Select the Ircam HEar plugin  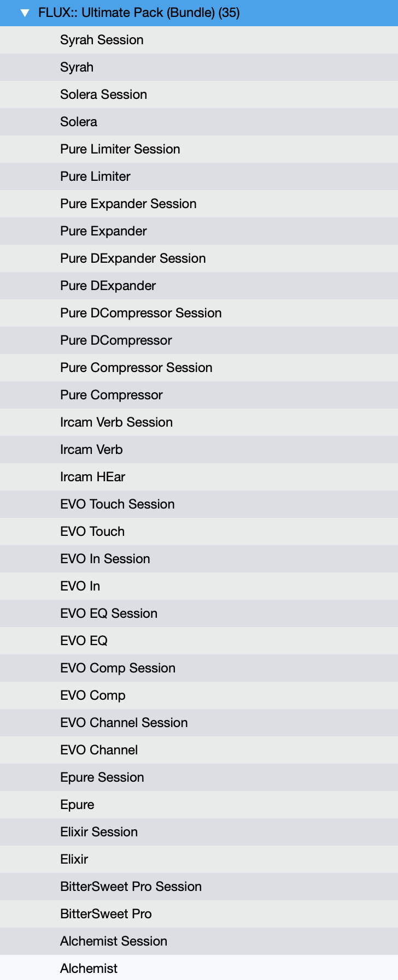click(92, 477)
